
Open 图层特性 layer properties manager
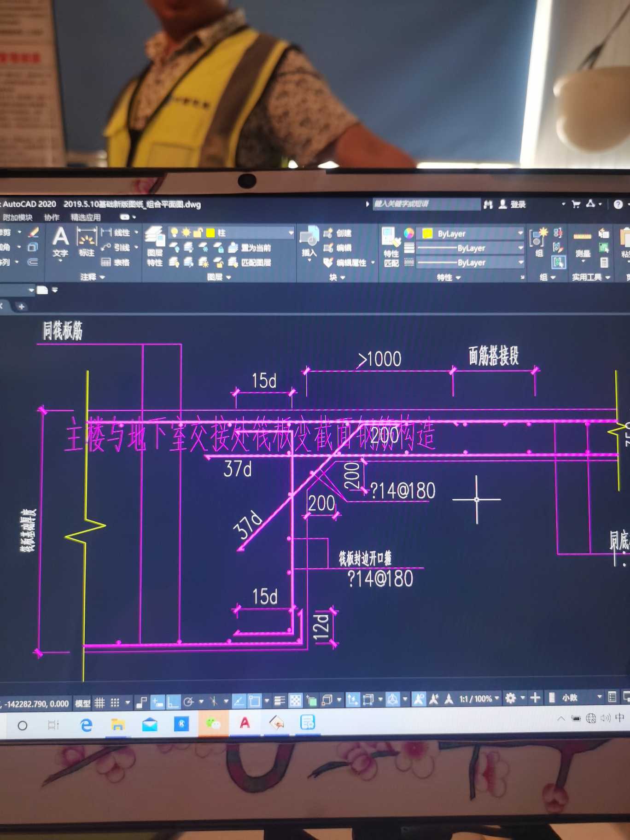click(155, 246)
